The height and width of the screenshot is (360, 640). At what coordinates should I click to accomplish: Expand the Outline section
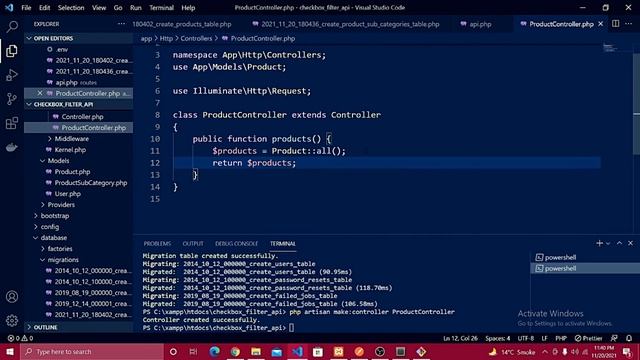(x=78, y=327)
